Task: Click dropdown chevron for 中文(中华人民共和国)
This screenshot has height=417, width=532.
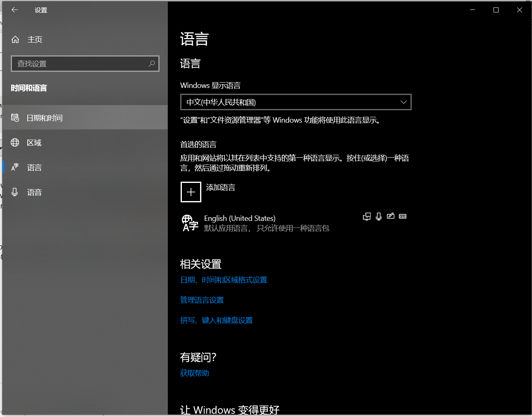Action: coord(403,102)
